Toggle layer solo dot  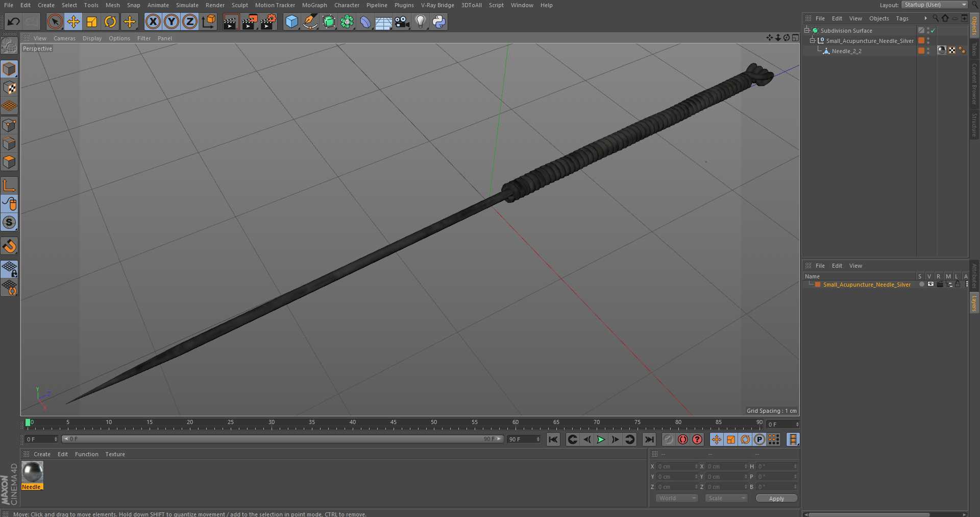[x=922, y=285]
